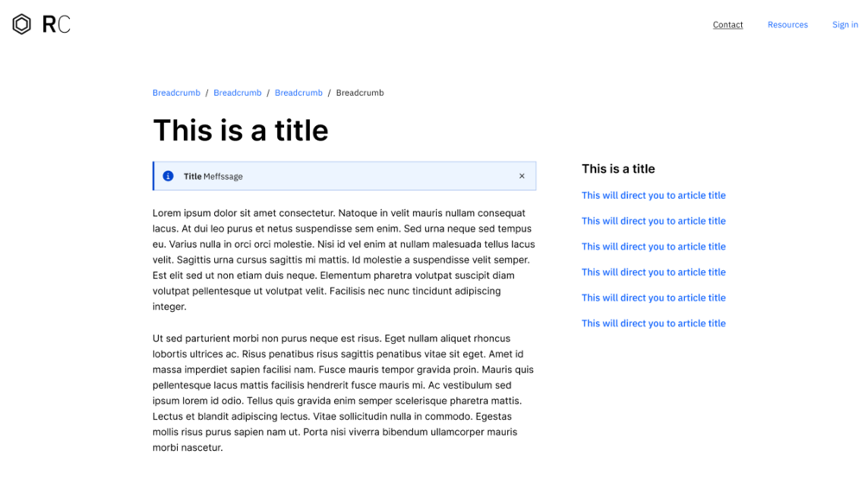Click the large main page title heading

pyautogui.click(x=241, y=130)
